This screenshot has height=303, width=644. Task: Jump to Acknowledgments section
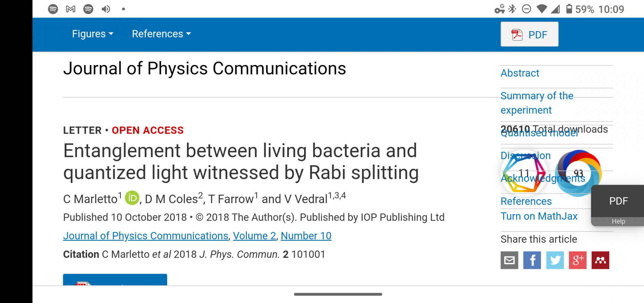tap(543, 178)
